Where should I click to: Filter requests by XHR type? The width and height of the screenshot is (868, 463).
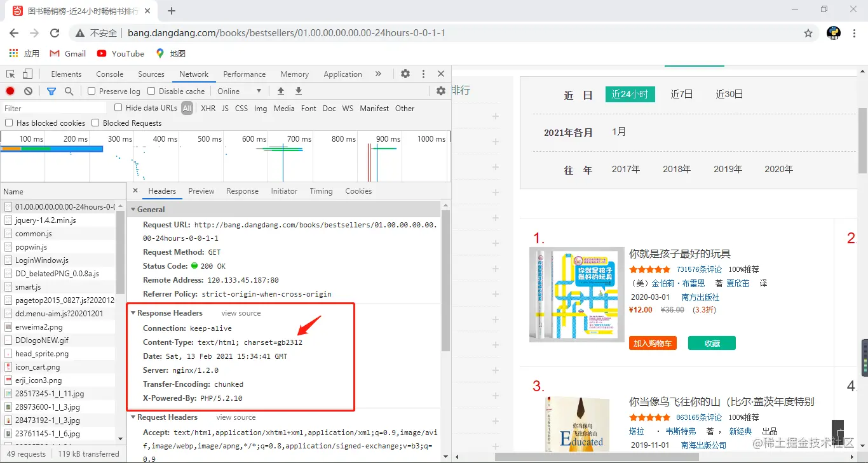pos(208,108)
